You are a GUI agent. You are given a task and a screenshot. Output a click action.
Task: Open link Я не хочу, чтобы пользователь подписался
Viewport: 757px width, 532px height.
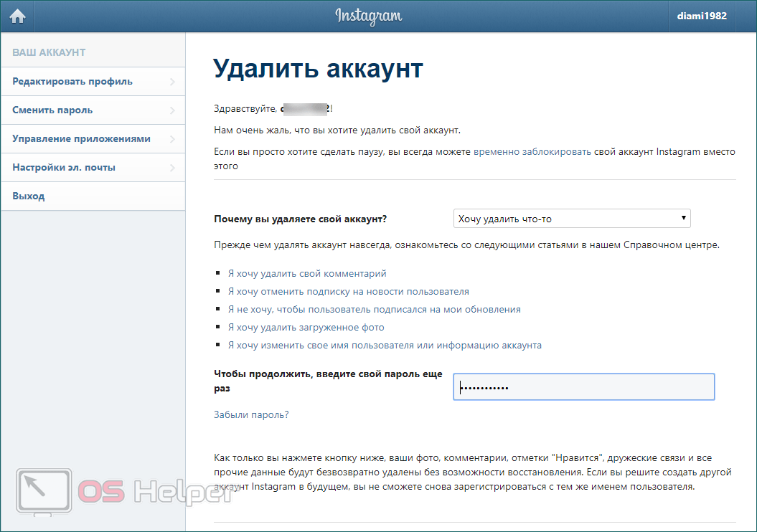coord(374,309)
